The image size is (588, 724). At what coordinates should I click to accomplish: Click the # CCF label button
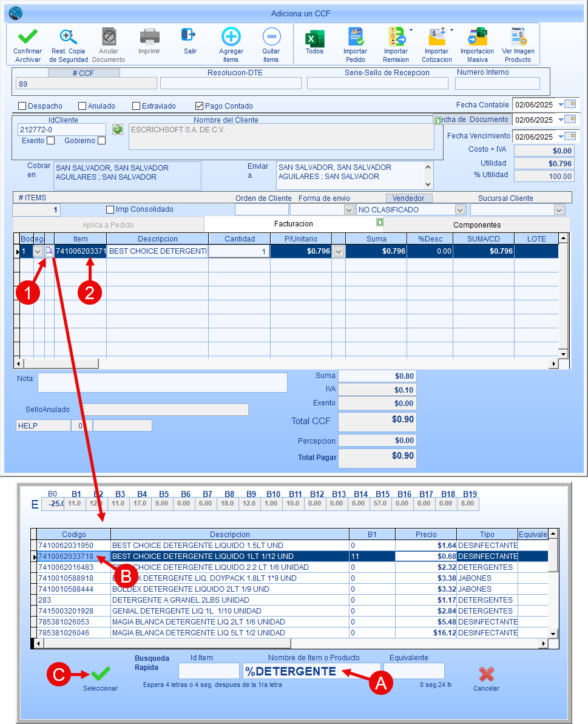[x=84, y=73]
